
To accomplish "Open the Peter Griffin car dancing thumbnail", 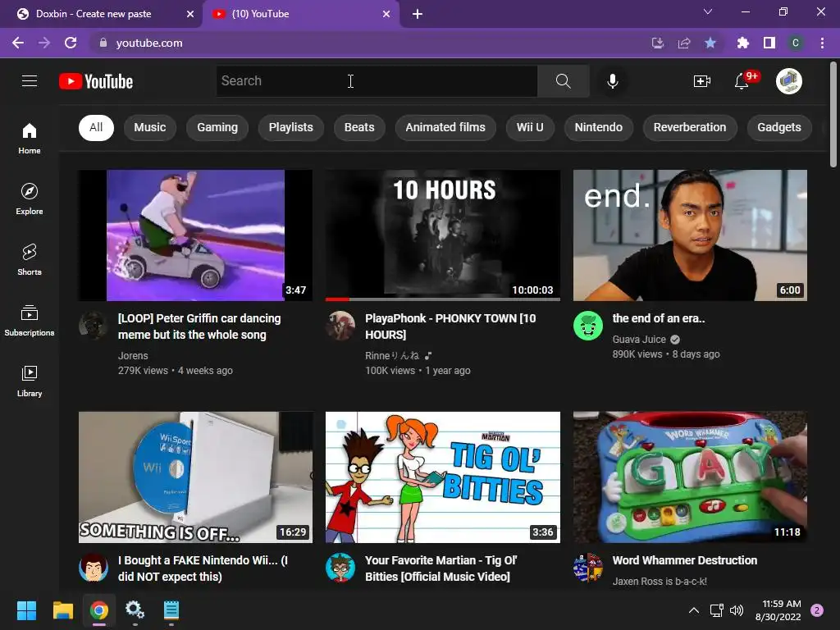I will (x=195, y=235).
